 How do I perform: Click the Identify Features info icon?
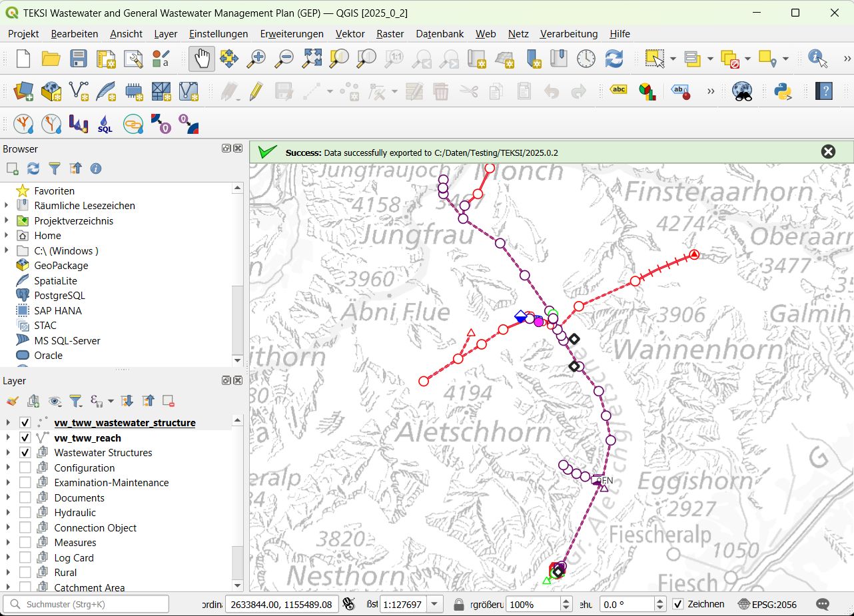(817, 59)
